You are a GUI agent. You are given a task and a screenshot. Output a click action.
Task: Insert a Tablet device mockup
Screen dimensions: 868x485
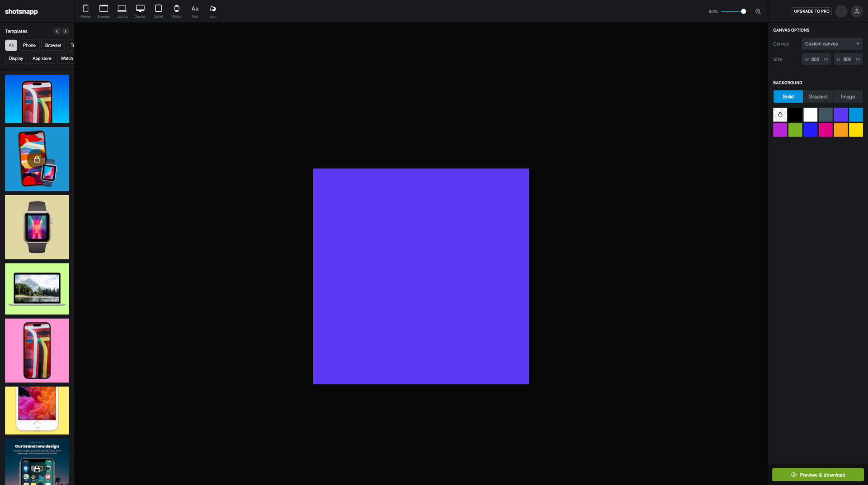[158, 11]
